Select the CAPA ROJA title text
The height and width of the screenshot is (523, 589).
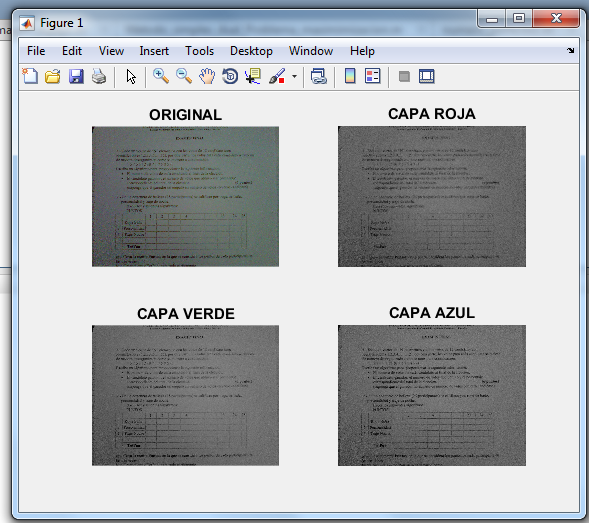point(432,114)
